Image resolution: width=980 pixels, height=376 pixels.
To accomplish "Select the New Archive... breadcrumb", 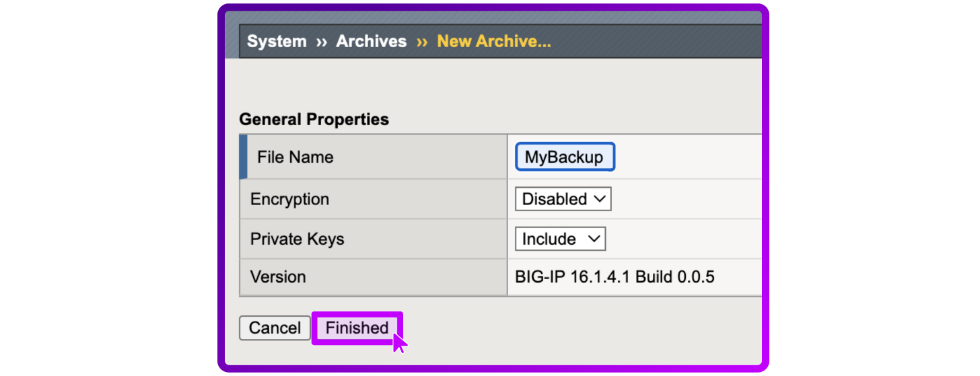I will coord(494,41).
